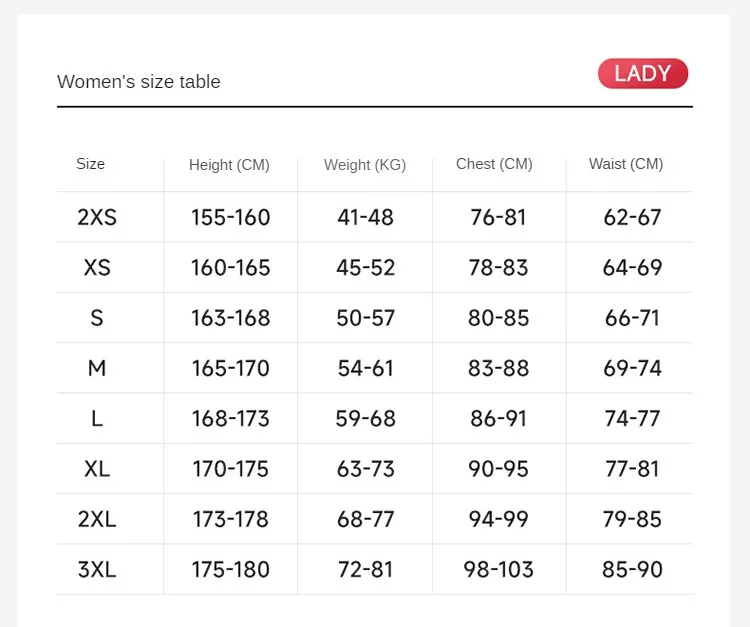750x627 pixels.
Task: Click the S size row label
Action: coord(97,318)
